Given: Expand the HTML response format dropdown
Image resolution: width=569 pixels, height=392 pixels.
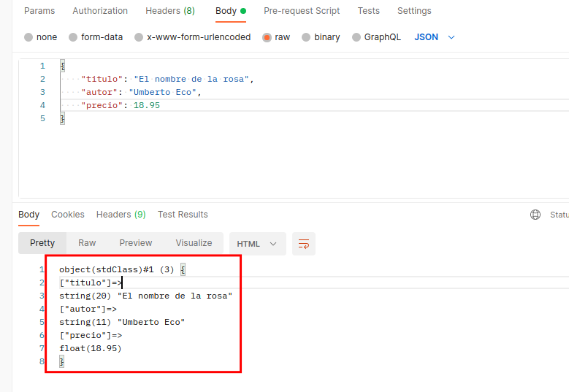Looking at the screenshot, I should point(256,243).
